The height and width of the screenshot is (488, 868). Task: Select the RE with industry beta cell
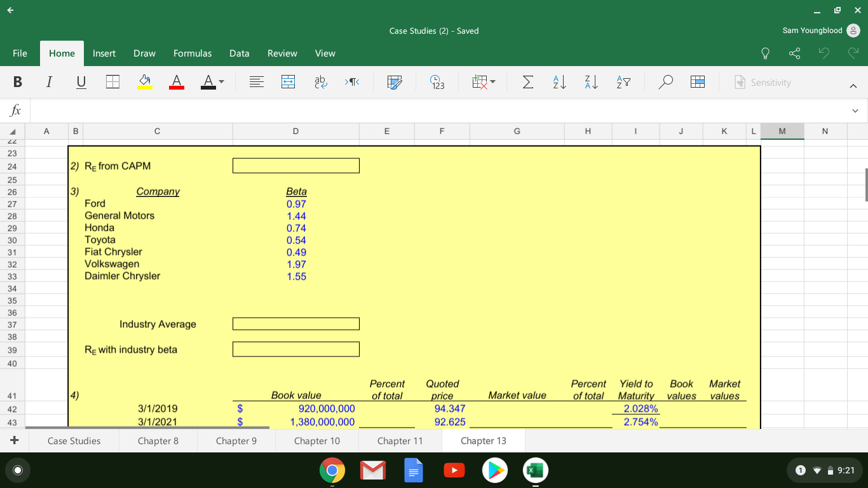pos(296,349)
